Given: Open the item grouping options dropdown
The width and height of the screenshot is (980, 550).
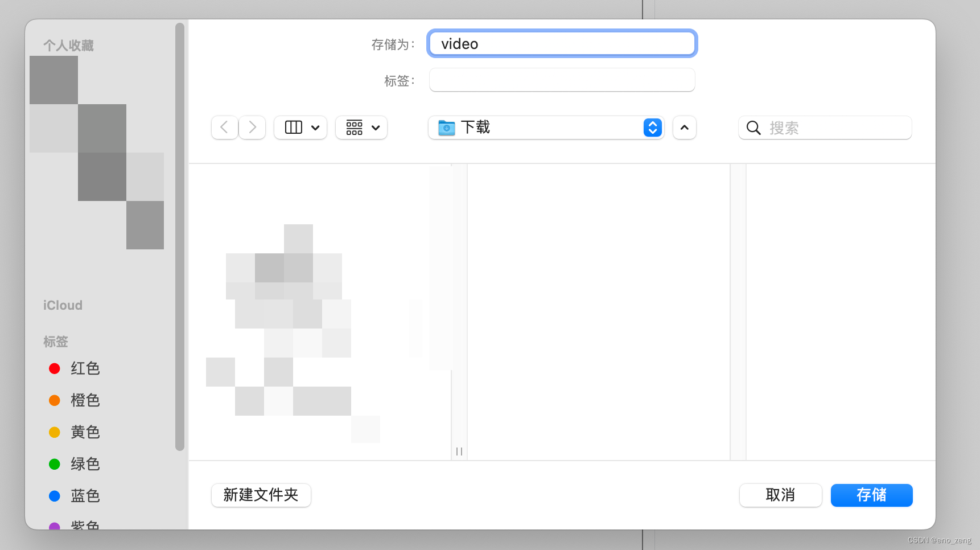Looking at the screenshot, I should tap(361, 128).
